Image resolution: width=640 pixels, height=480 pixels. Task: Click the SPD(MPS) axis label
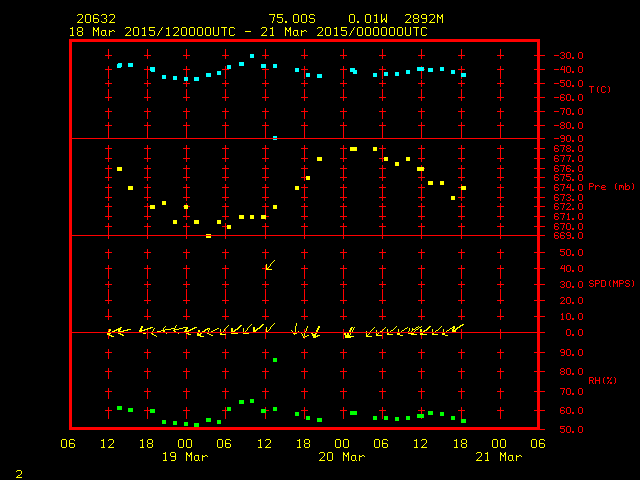click(612, 284)
